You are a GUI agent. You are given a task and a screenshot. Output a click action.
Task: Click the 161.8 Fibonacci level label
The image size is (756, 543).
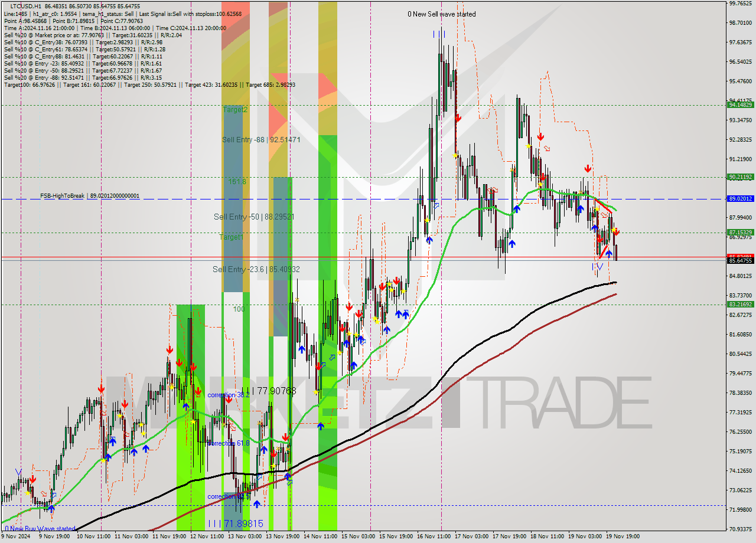point(237,182)
